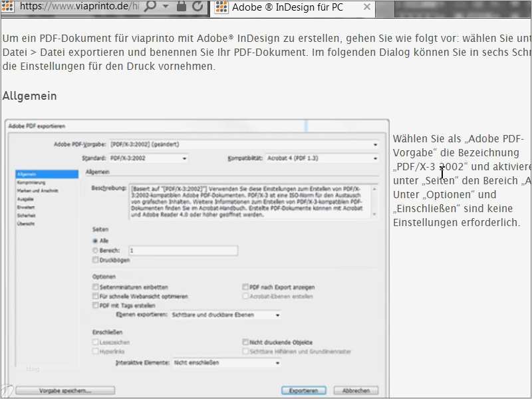Click the 'Vorgabe speichern...' button
Viewport: 532px width, 399px height.
[x=65, y=390]
